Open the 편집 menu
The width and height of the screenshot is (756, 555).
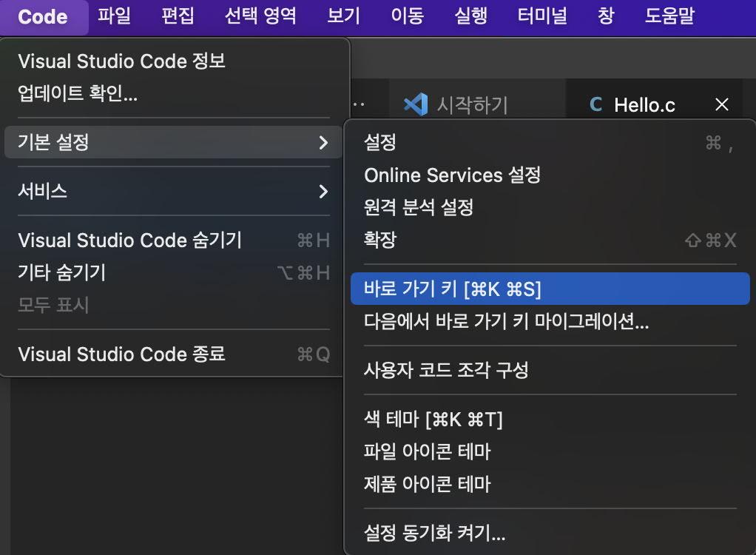coord(178,16)
